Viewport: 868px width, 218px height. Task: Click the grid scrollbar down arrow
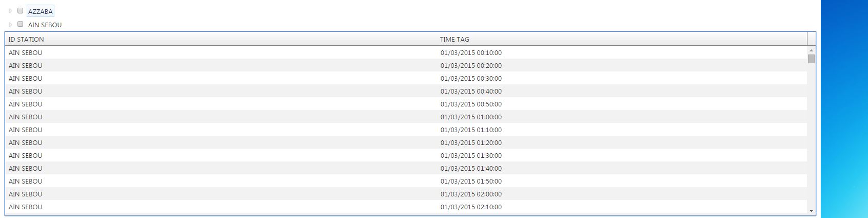click(811, 210)
